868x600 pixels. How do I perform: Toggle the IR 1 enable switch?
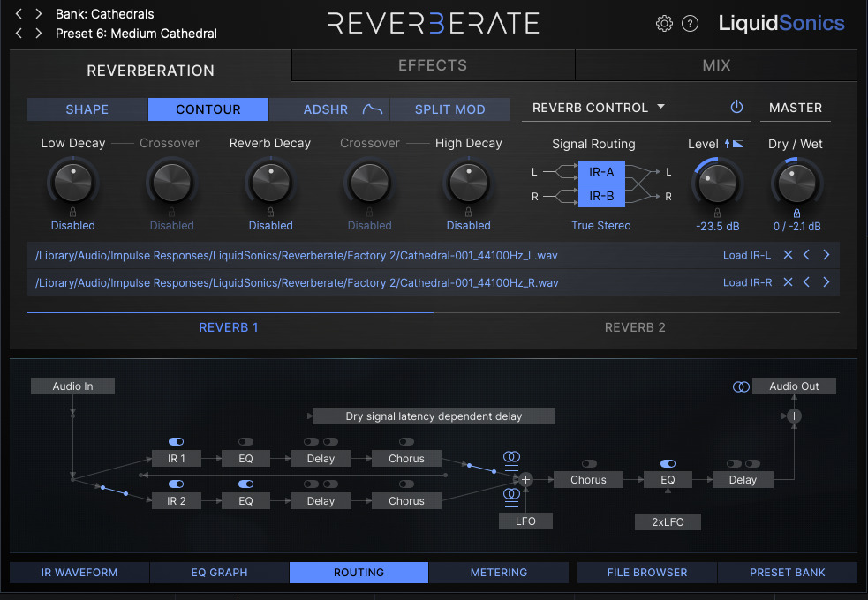(x=176, y=441)
